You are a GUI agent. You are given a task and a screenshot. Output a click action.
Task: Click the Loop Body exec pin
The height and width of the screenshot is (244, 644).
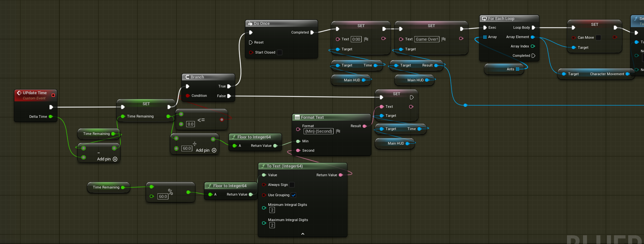533,27
